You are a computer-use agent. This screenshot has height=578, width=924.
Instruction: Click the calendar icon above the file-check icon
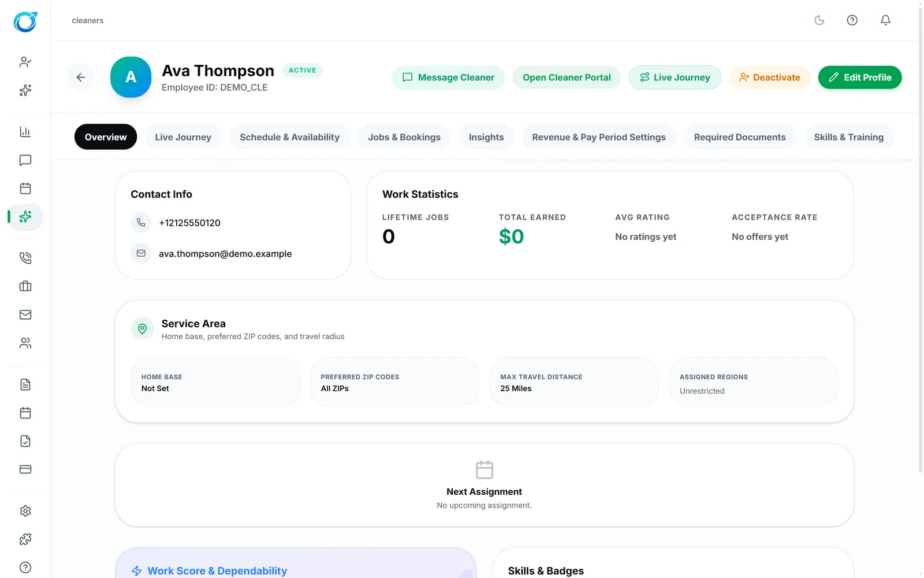click(x=25, y=413)
